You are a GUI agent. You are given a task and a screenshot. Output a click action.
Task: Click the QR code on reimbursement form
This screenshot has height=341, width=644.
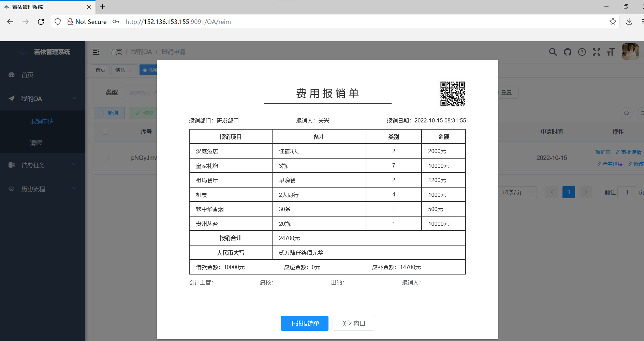pyautogui.click(x=453, y=94)
